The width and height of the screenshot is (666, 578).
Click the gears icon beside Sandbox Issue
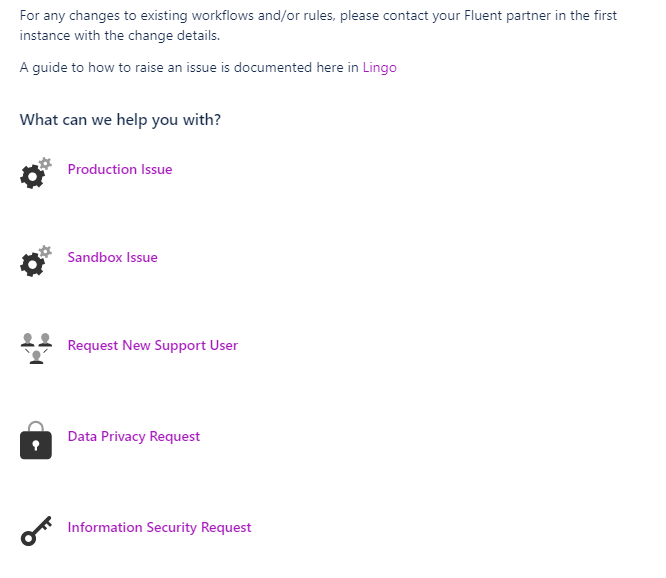pyautogui.click(x=35, y=261)
